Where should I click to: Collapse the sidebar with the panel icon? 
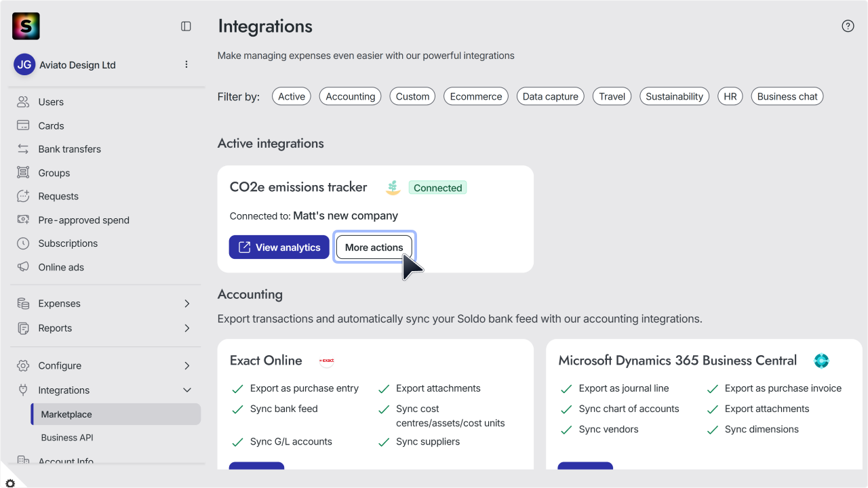tap(186, 26)
